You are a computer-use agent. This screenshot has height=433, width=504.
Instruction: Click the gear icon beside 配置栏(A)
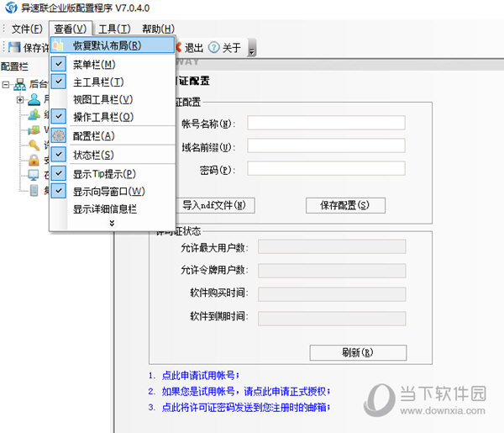coord(59,135)
